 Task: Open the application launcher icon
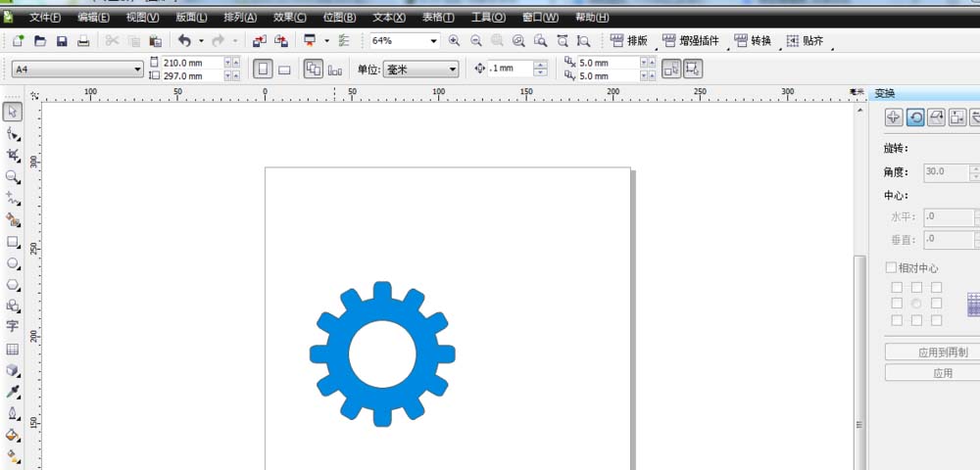tap(310, 40)
